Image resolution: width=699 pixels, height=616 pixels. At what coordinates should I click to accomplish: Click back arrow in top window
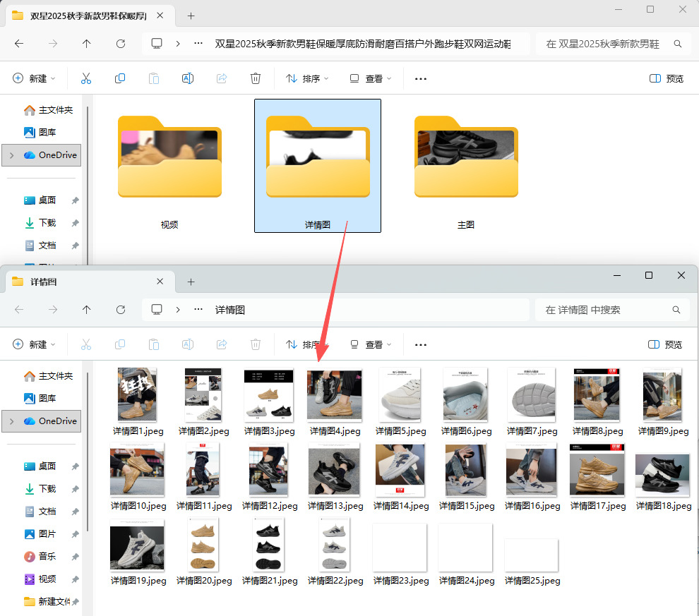[x=19, y=44]
